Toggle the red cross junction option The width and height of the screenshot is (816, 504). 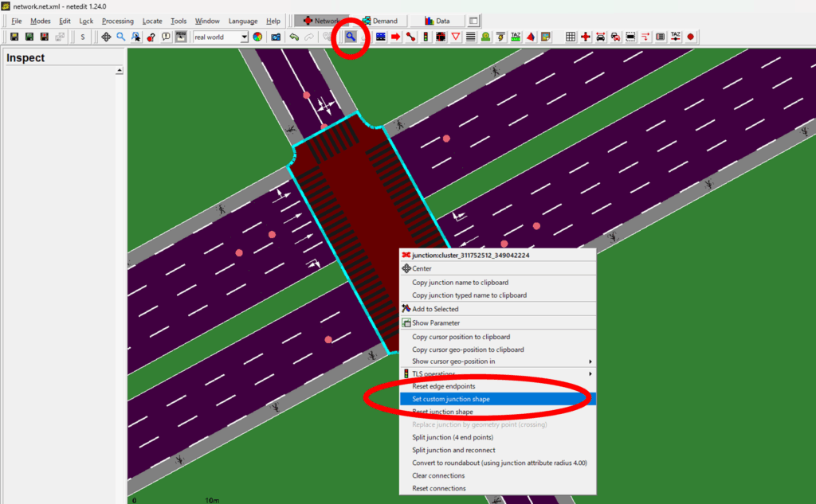click(x=586, y=37)
